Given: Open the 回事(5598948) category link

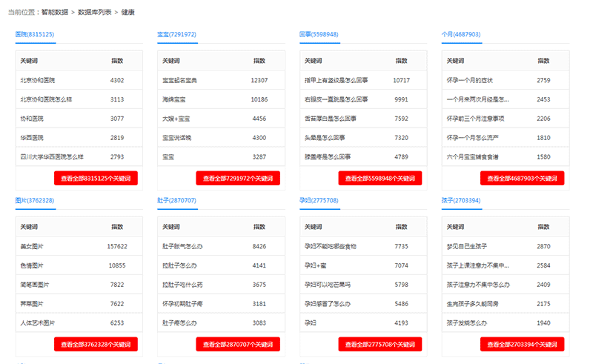Looking at the screenshot, I should [319, 34].
